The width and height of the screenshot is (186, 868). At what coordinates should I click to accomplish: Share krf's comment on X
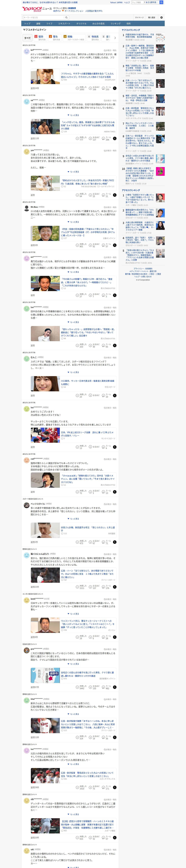click(115, 88)
